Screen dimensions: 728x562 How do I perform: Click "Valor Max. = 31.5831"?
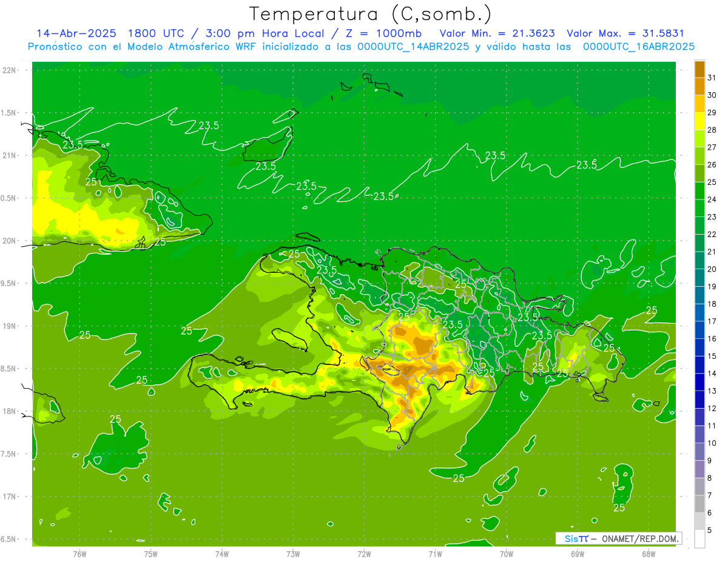coord(625,33)
